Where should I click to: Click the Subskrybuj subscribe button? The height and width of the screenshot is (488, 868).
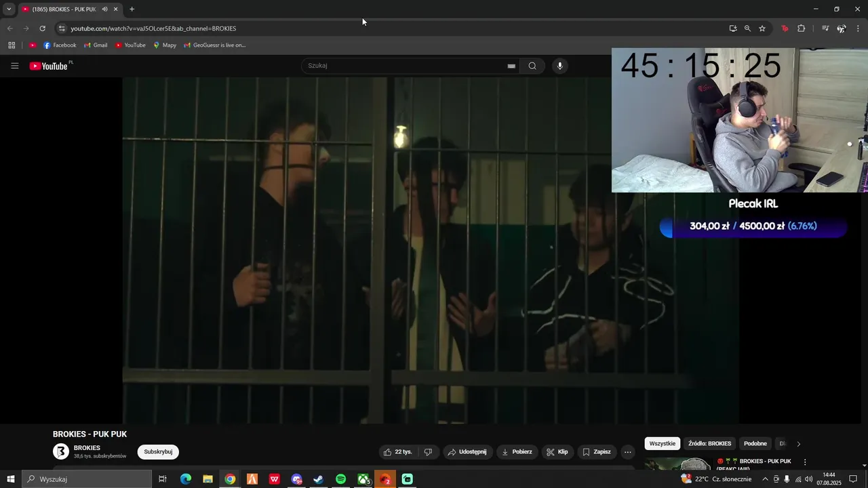pos(158,452)
